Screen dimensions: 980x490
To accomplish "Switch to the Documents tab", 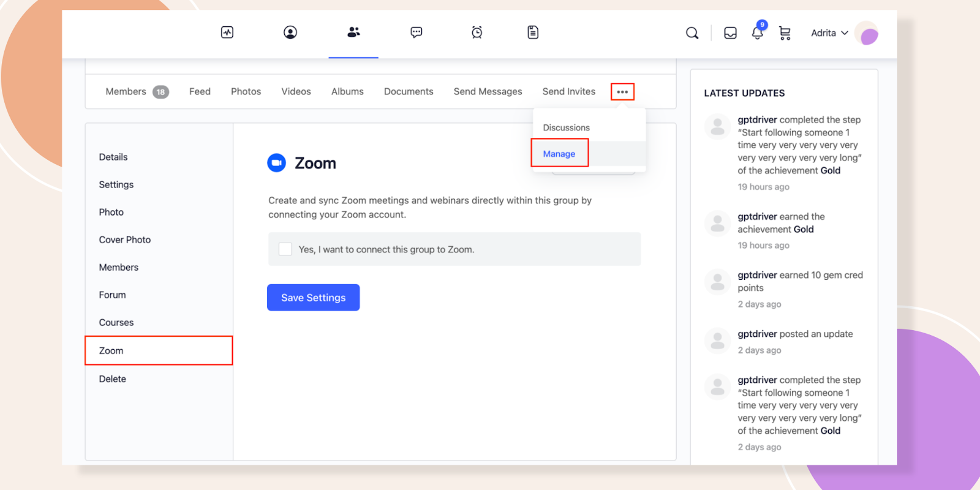I will click(x=409, y=91).
